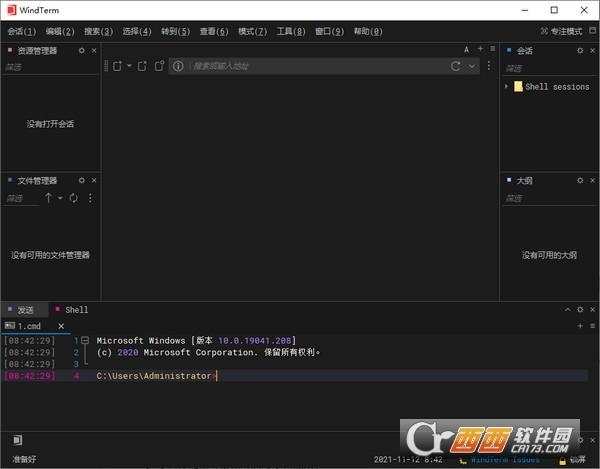The width and height of the screenshot is (600, 469).
Task: Click the reload icon in address bar
Action: click(455, 66)
